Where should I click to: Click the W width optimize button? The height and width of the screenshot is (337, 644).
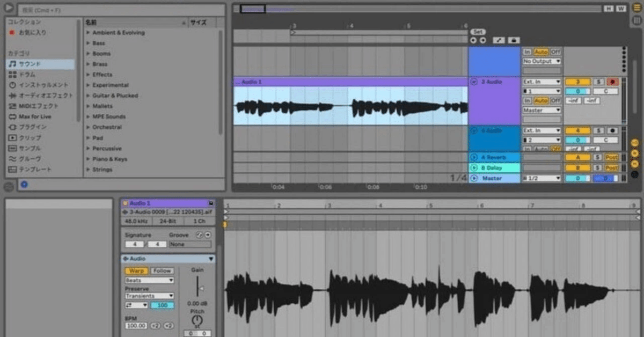coord(621,9)
